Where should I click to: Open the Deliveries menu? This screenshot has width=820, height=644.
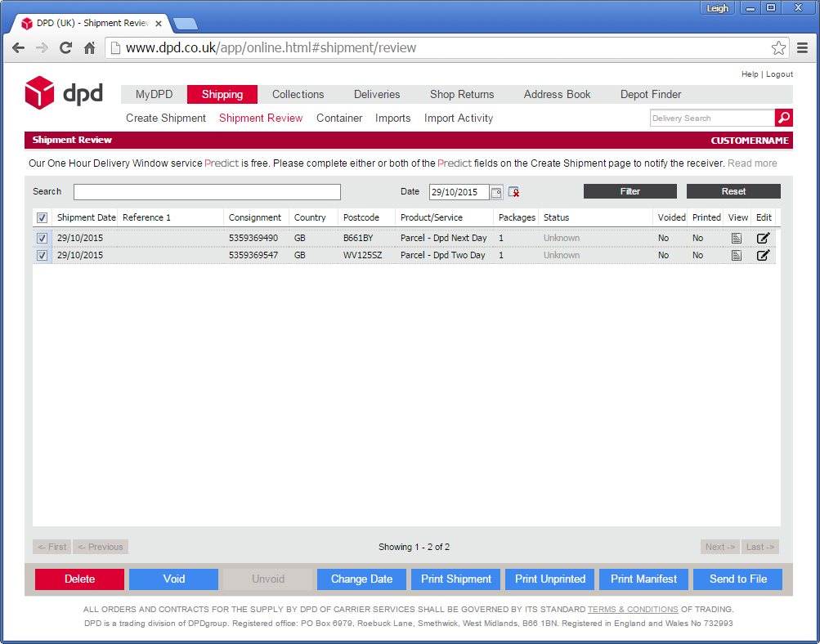point(377,95)
